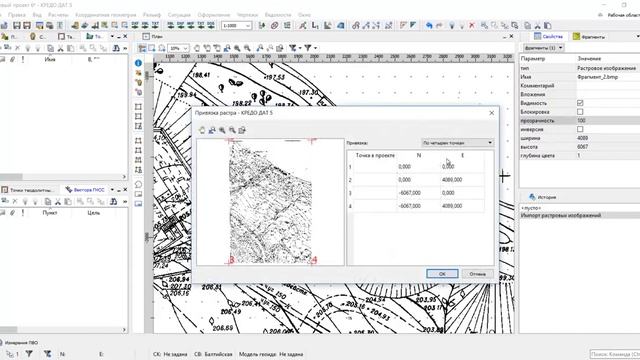Click red marker 4 in raster preview

(x=313, y=260)
